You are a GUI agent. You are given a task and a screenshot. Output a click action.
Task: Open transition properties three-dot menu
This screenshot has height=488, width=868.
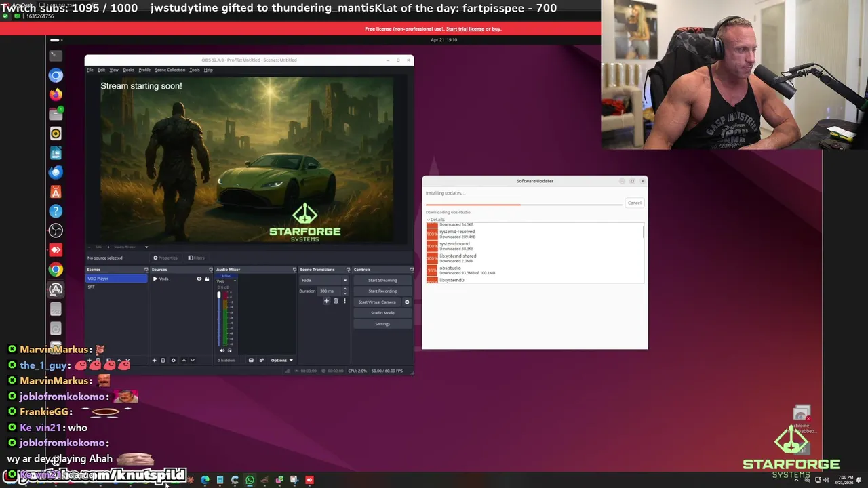coord(344,301)
